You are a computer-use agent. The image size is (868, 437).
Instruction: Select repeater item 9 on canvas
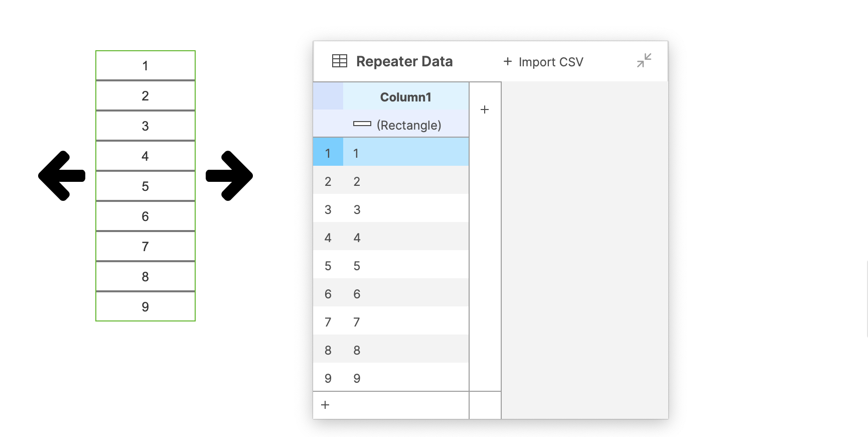point(146,306)
